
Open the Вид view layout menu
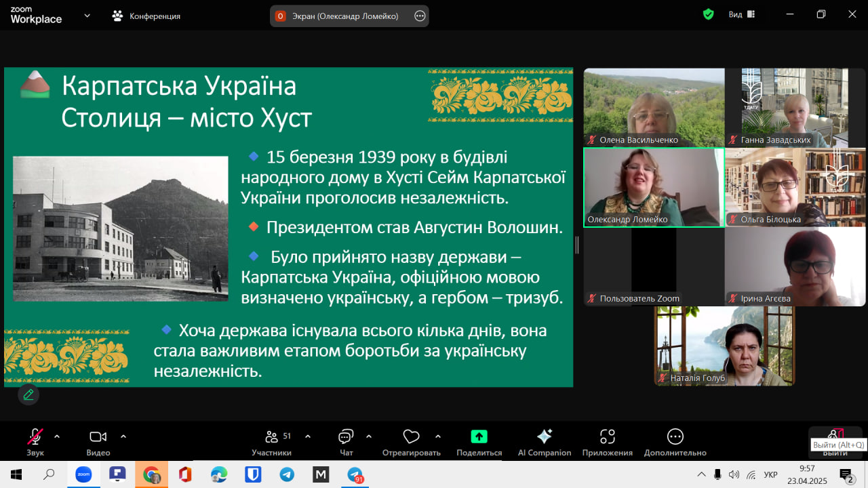740,14
